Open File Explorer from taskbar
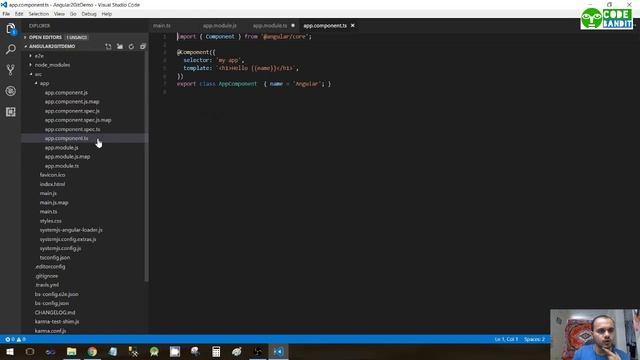Viewport: 640px width, 360px height. tap(71, 351)
